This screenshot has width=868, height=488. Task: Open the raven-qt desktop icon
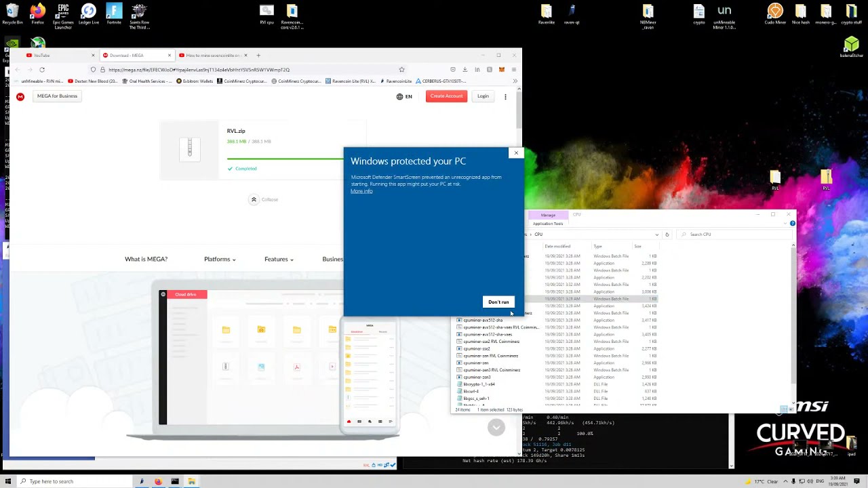point(572,15)
